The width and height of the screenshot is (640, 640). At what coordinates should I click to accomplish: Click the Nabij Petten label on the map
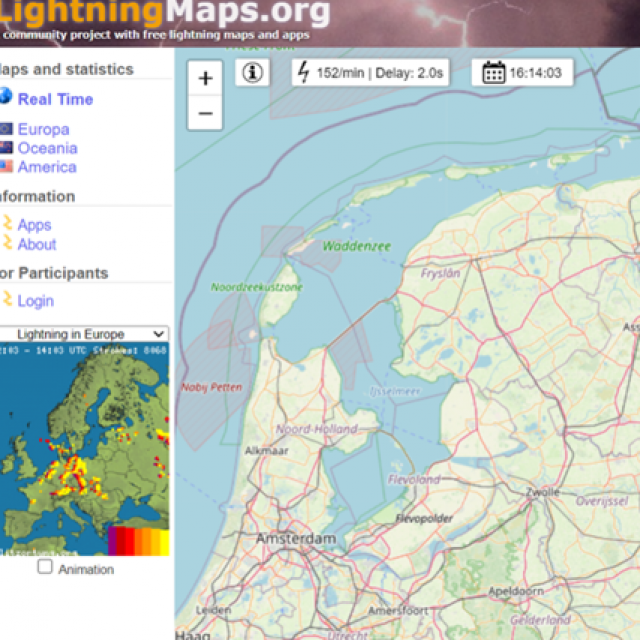click(211, 387)
